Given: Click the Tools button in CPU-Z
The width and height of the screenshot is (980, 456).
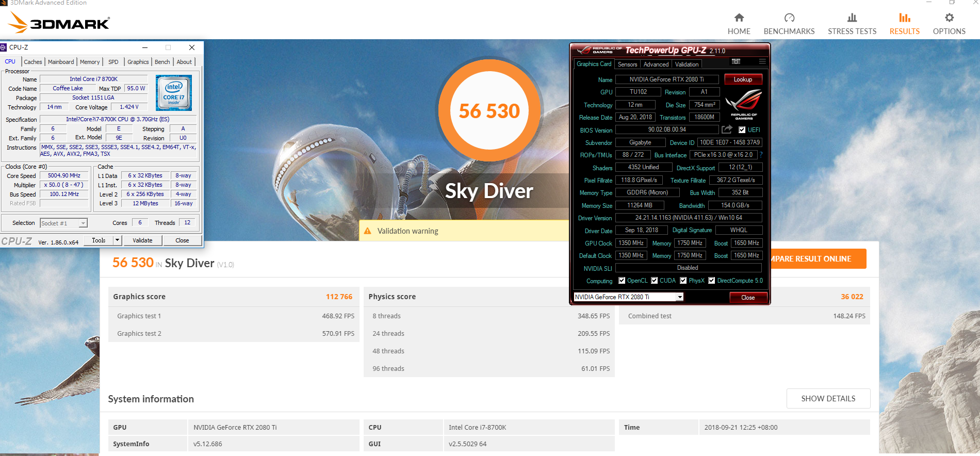Looking at the screenshot, I should pyautogui.click(x=99, y=240).
